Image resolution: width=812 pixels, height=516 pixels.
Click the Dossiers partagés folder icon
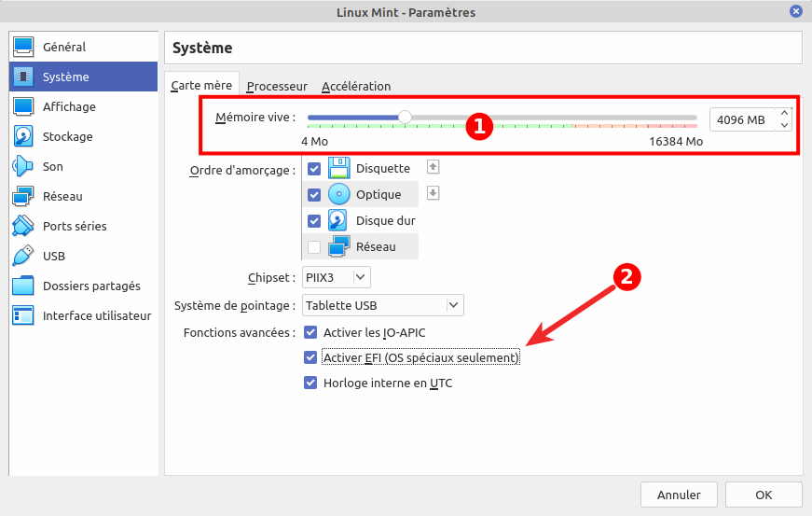[23, 286]
